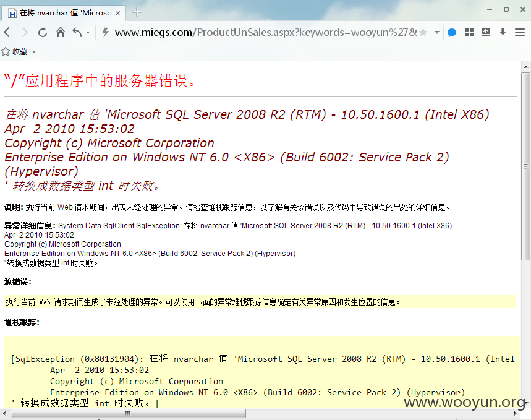Screen dimensions: 531x420
Task: Click the heading '应用程序中的服务器错误'
Action: [x=100, y=81]
